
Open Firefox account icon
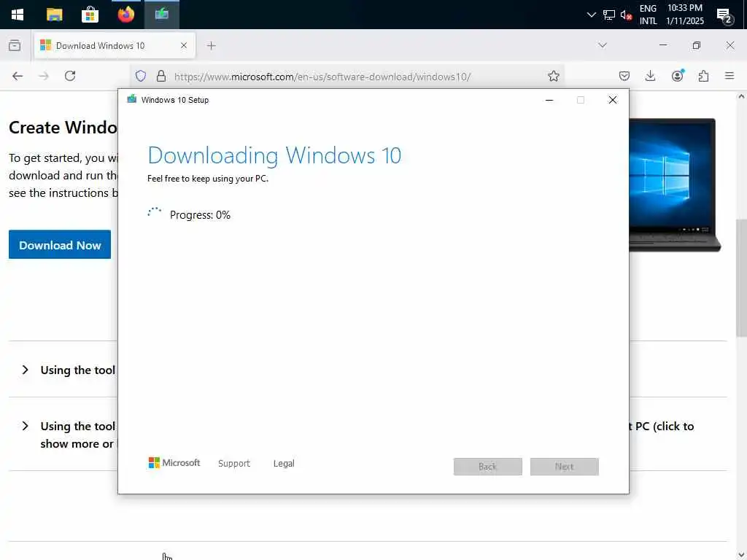678,76
